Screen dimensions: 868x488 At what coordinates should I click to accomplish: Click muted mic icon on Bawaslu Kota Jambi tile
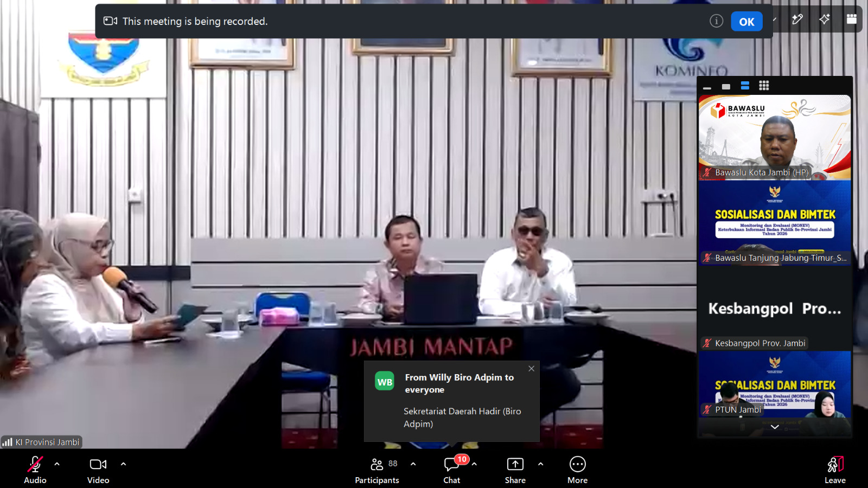point(707,172)
